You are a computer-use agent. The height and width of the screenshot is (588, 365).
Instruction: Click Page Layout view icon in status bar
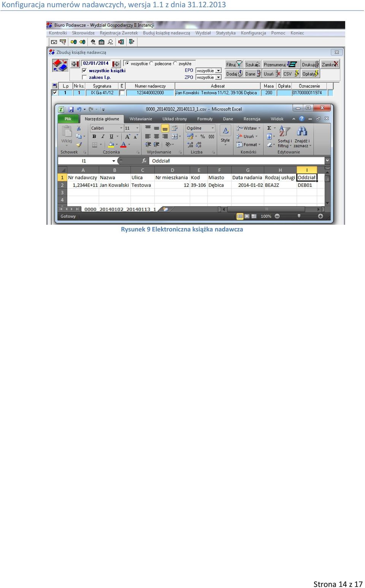point(247,217)
